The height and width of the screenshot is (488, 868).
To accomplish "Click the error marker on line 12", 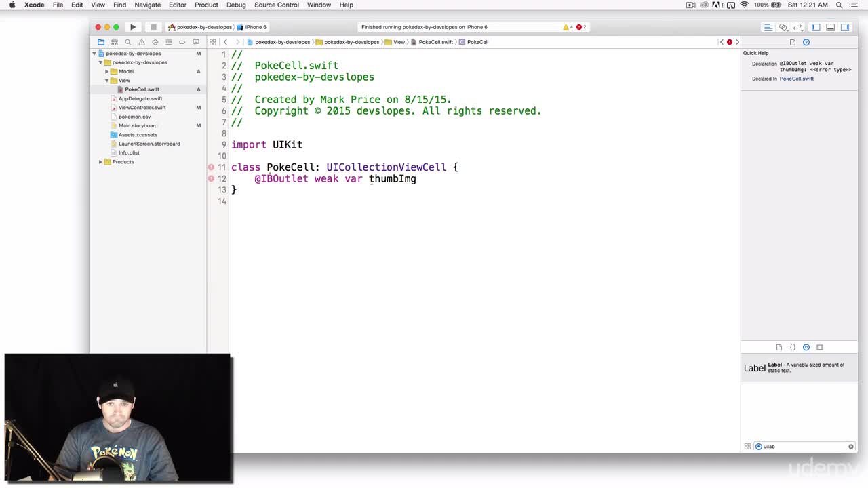I will (x=211, y=178).
